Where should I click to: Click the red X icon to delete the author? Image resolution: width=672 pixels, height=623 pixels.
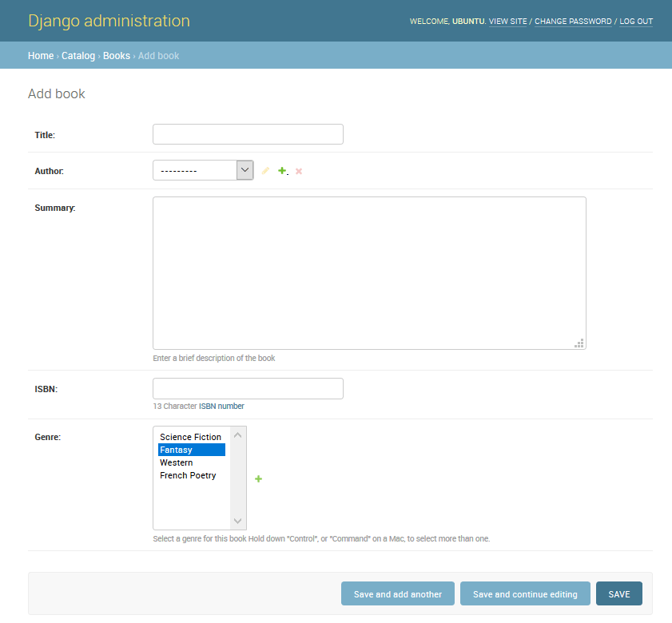click(x=299, y=170)
